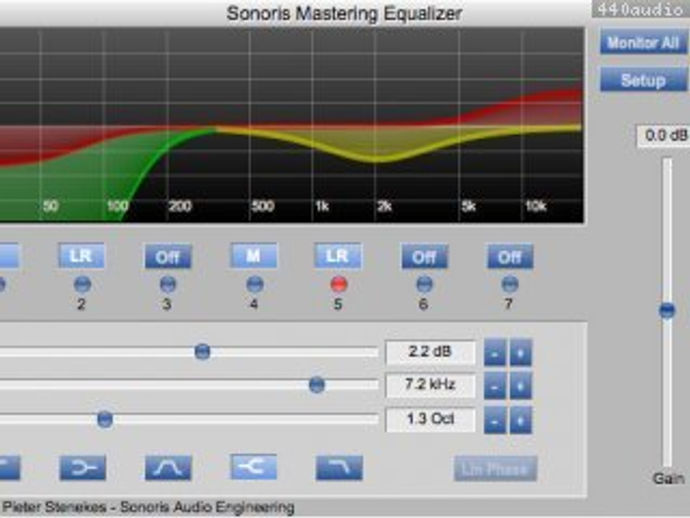Image resolution: width=690 pixels, height=518 pixels.
Task: Toggle band 6 Off mode button
Action: 424,257
